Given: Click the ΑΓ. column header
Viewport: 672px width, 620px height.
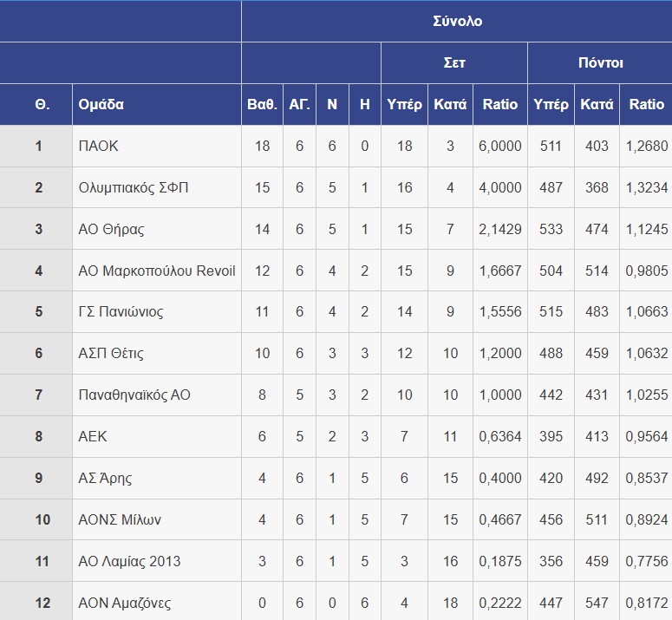Looking at the screenshot, I should pos(299,104).
